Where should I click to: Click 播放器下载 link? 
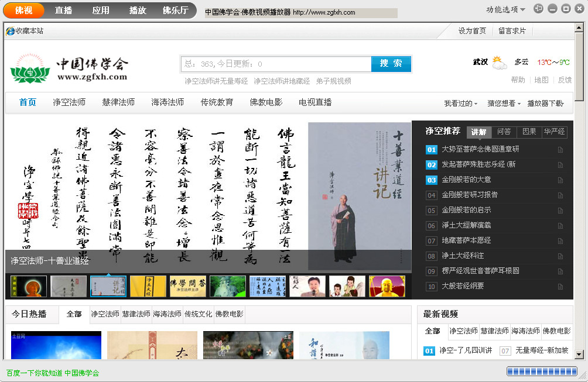tap(545, 104)
